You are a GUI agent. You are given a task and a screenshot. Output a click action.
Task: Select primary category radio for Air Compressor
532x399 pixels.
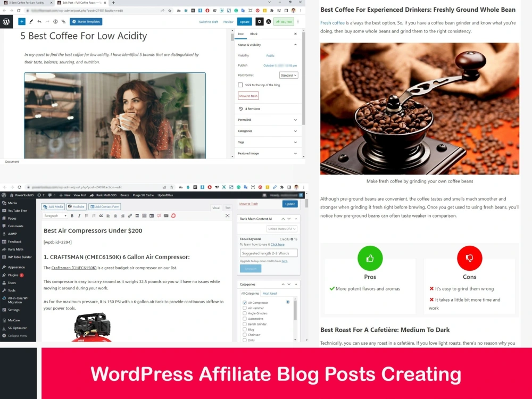(x=288, y=302)
